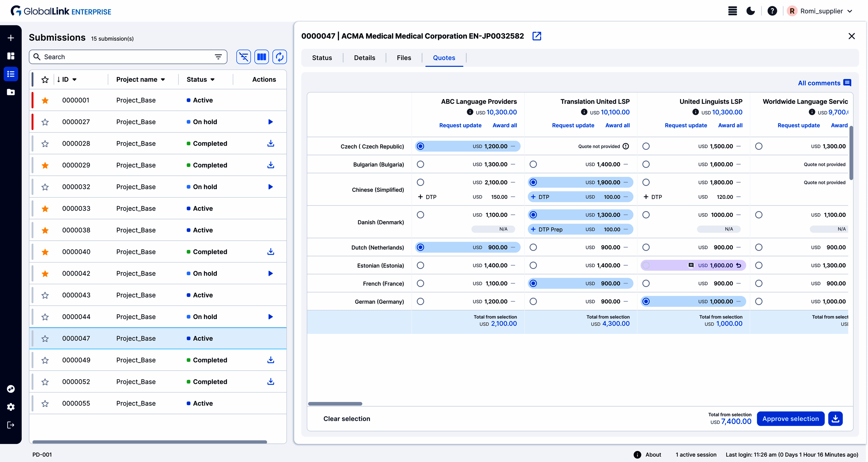Open the Files tab

point(404,58)
